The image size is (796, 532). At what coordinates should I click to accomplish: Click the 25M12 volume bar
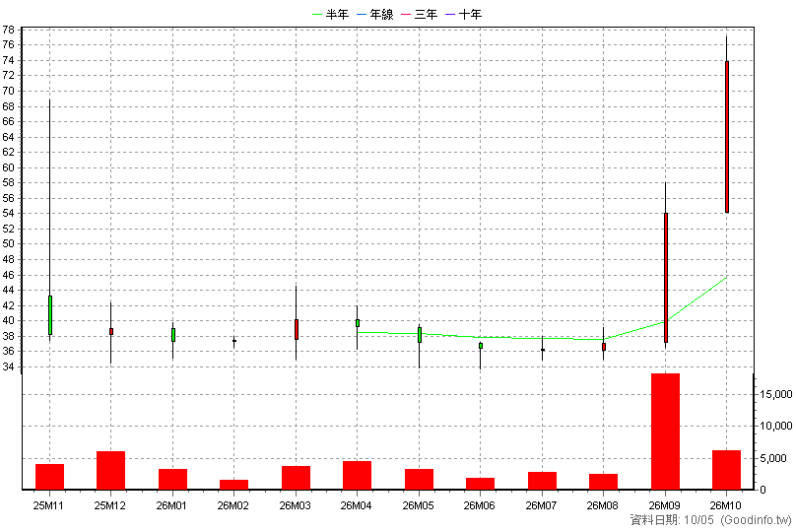tap(110, 470)
